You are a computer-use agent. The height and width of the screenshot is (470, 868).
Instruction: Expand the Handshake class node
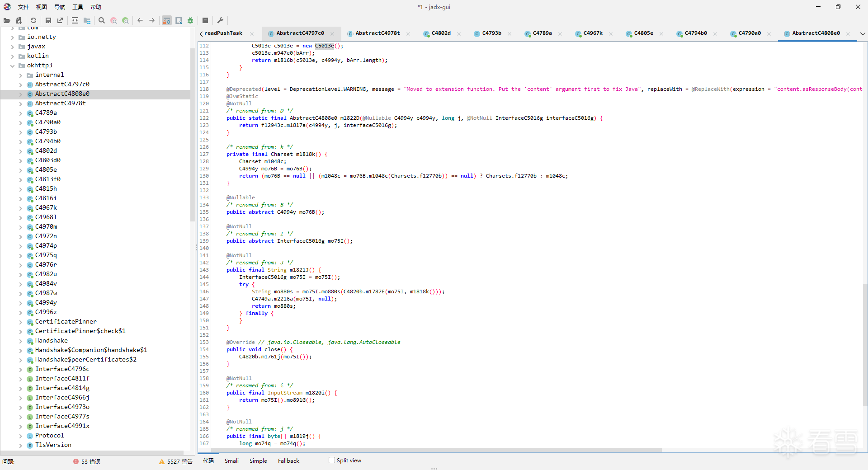pos(21,341)
